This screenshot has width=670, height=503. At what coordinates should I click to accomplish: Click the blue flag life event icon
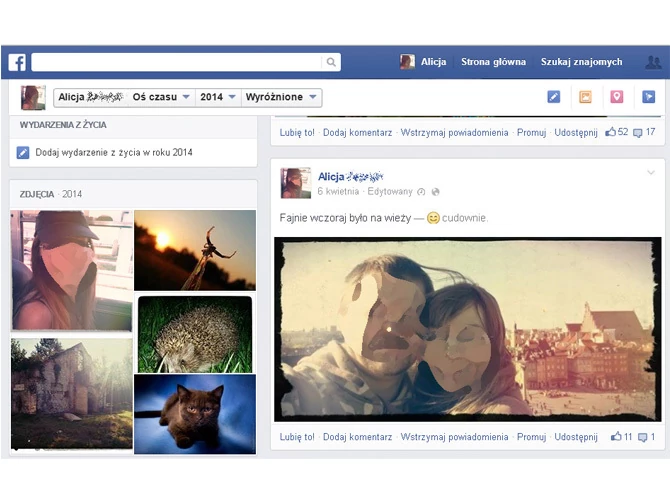[x=648, y=97]
